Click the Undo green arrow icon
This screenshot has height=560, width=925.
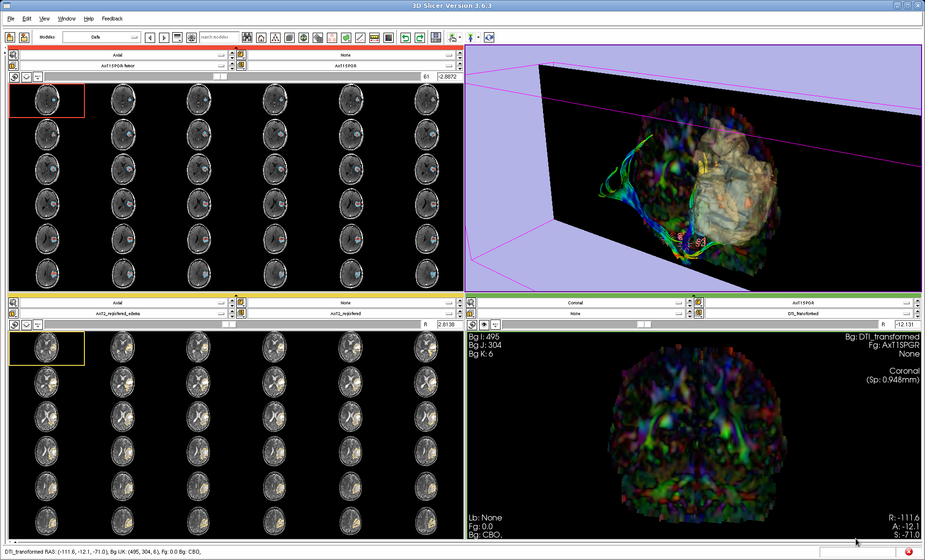(x=405, y=38)
